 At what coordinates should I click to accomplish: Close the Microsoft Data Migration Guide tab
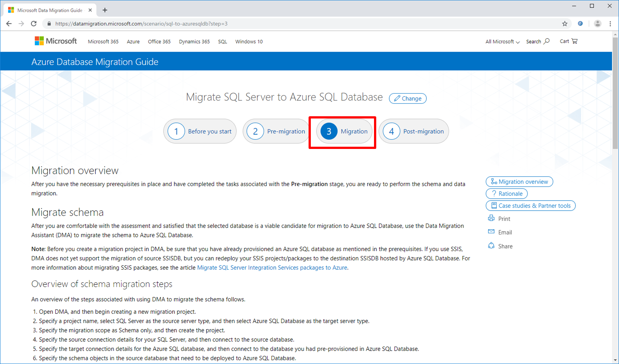pyautogui.click(x=90, y=10)
